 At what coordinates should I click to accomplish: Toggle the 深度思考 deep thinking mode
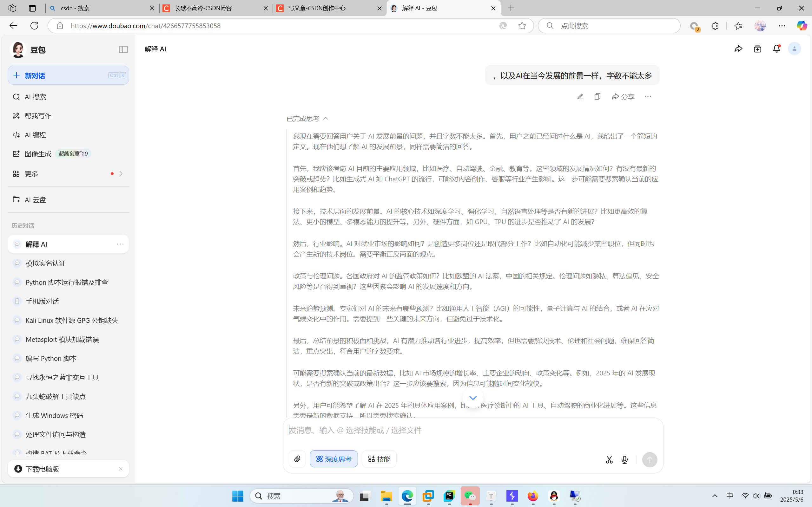click(333, 459)
